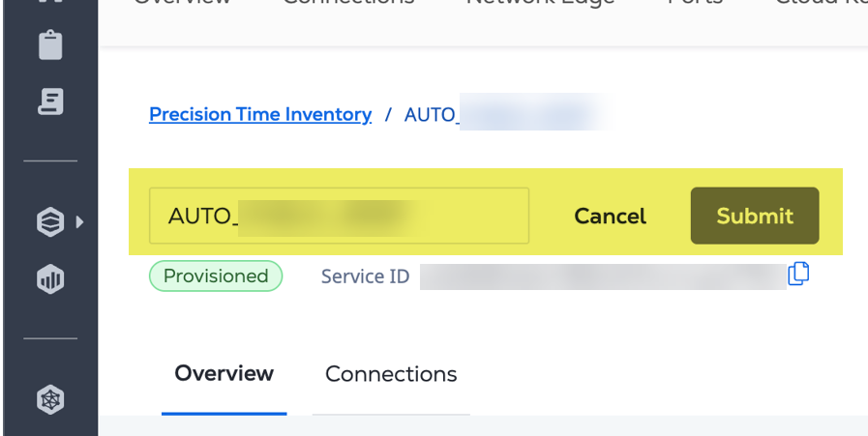
Task: Open the clipboard icon in sidebar
Action: coord(50,44)
